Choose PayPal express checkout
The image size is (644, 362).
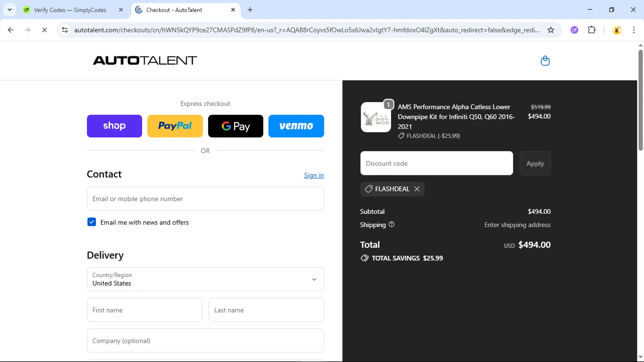tap(175, 126)
